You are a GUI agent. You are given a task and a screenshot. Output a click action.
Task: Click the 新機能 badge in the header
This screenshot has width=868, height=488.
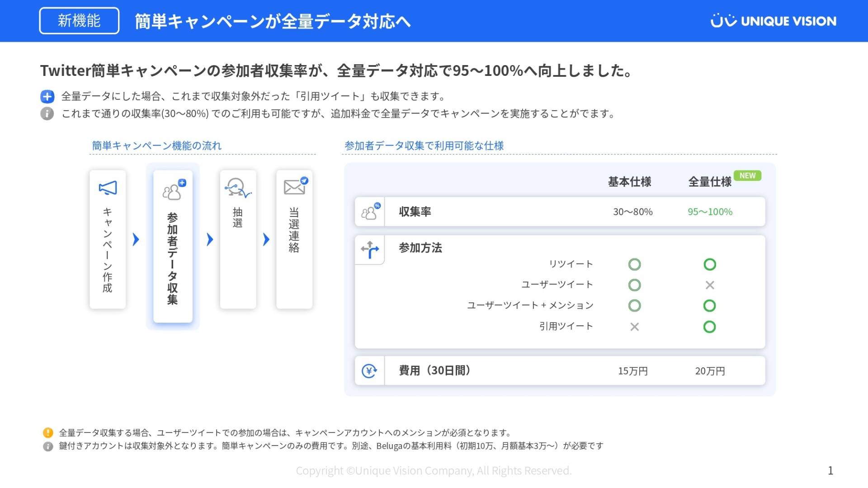click(79, 21)
